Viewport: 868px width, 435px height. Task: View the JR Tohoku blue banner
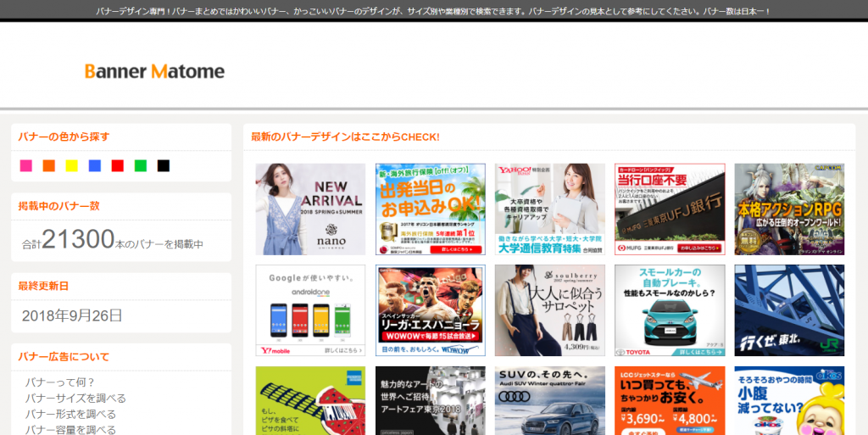(x=789, y=310)
